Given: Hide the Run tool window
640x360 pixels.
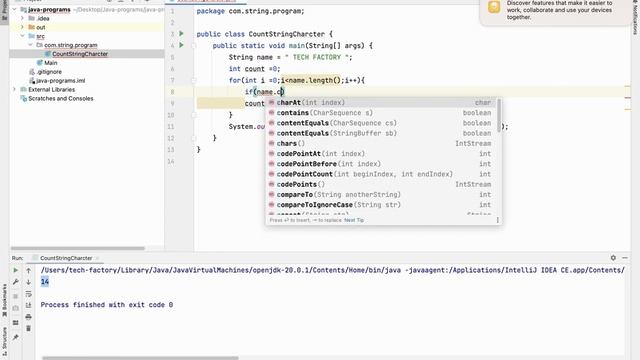Looking at the screenshot, I should click(625, 258).
